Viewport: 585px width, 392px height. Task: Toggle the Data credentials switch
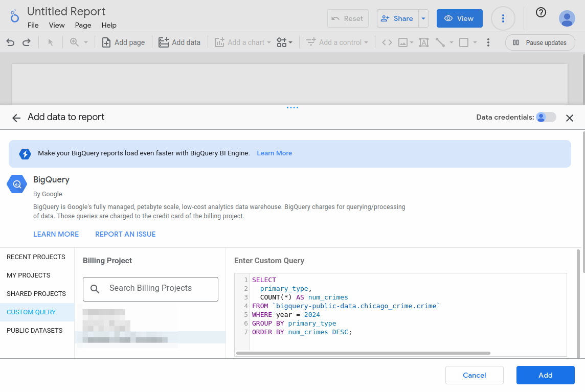(x=546, y=117)
